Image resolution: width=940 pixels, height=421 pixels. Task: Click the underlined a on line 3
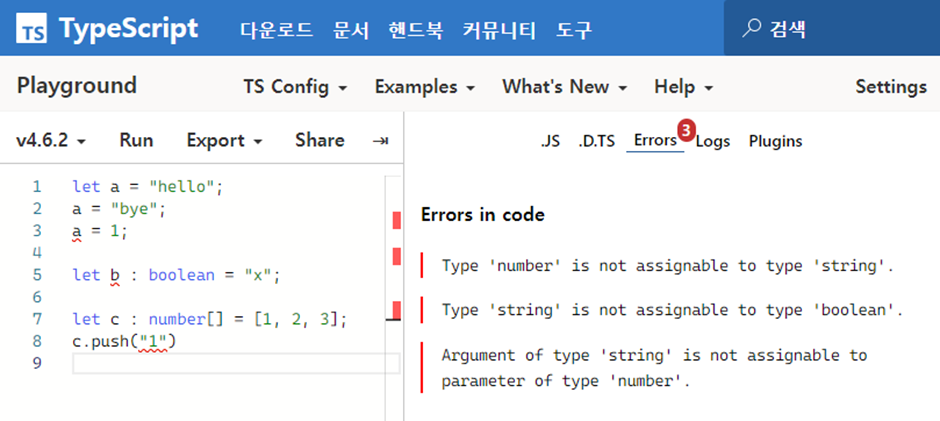tap(77, 231)
